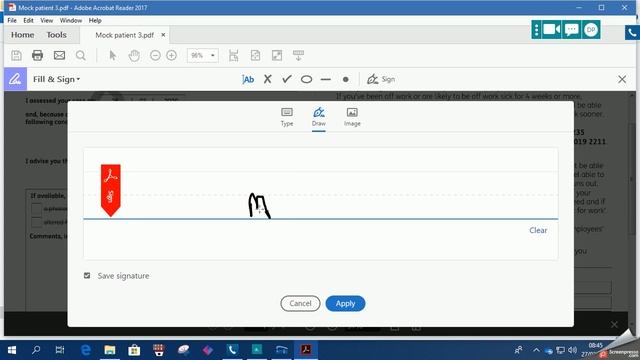Image resolution: width=640 pixels, height=360 pixels.
Task: Click the volume speaker tray icon
Action: (x=572, y=350)
